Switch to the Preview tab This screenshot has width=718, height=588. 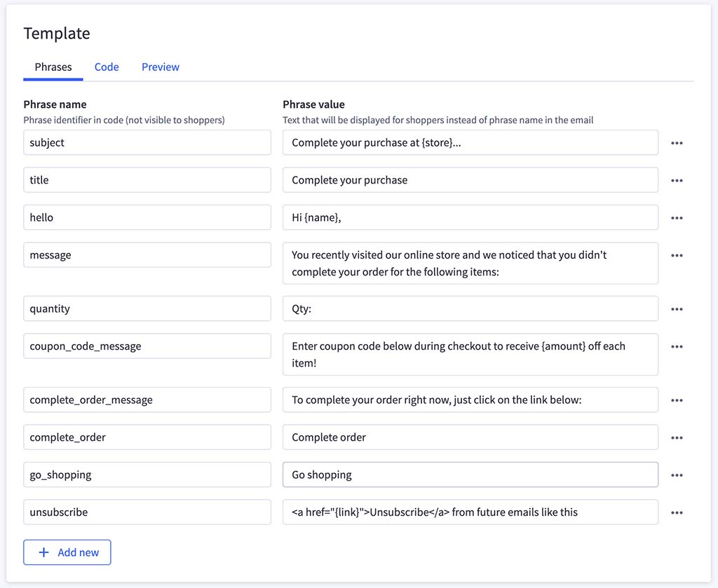(x=160, y=67)
